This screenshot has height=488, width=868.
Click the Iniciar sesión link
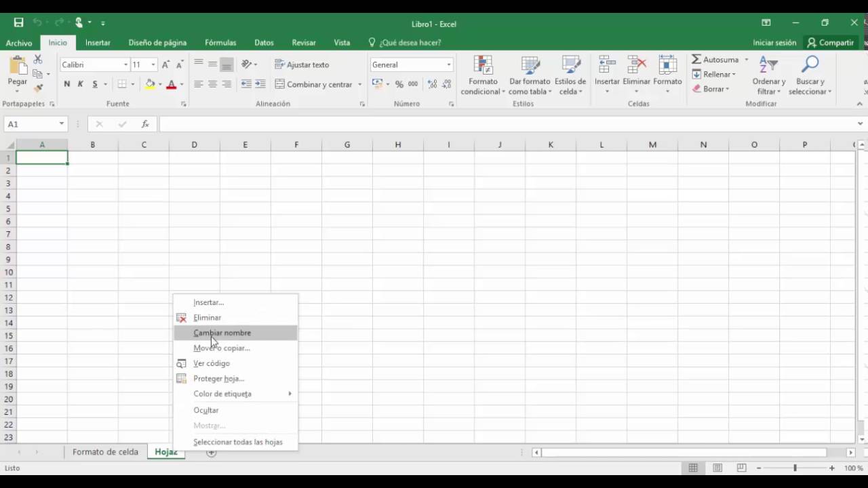(774, 42)
